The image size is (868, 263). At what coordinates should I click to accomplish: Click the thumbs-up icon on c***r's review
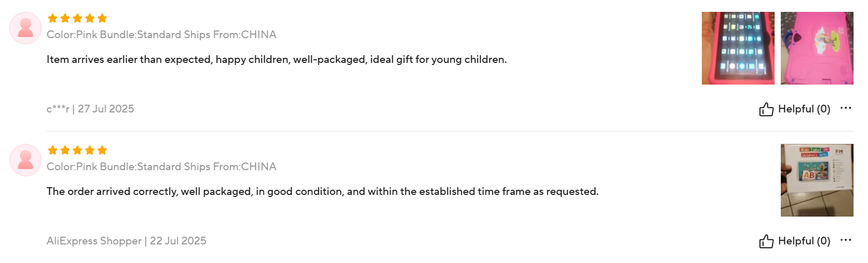(x=766, y=109)
